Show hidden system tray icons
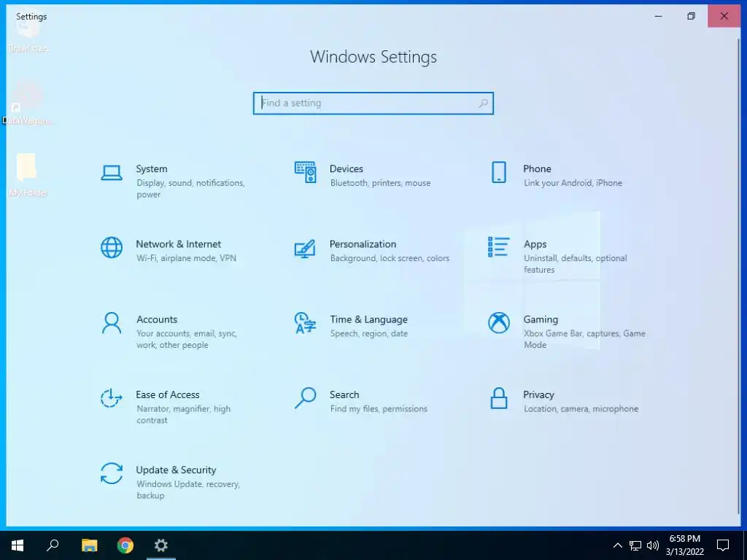 point(617,545)
